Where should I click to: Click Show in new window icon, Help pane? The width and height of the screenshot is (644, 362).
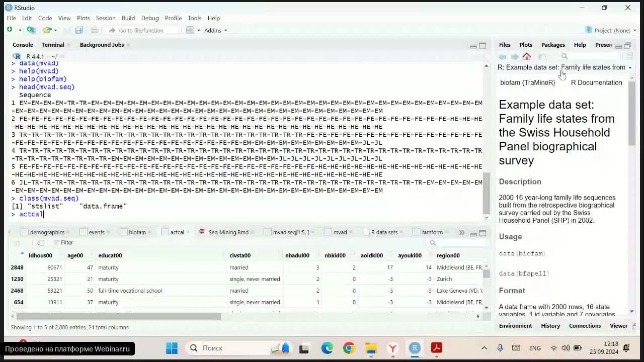542,56
